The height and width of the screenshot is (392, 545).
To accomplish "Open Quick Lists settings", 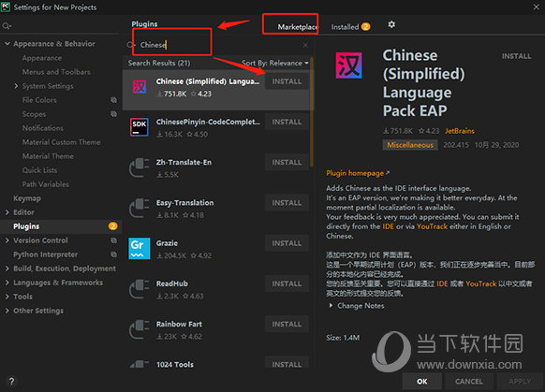I will pos(39,170).
